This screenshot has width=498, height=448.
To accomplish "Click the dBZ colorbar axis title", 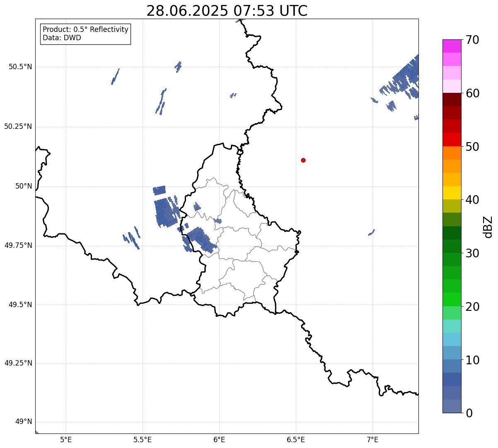I will point(488,226).
